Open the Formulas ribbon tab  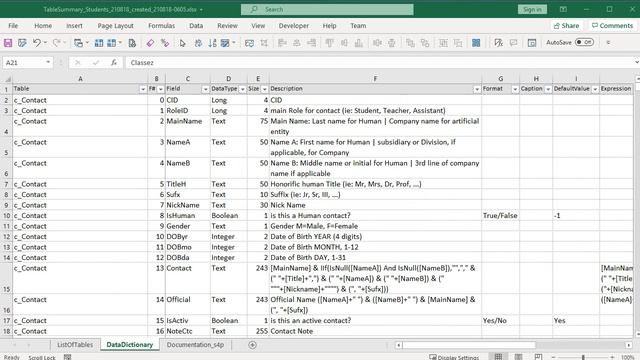(162, 26)
